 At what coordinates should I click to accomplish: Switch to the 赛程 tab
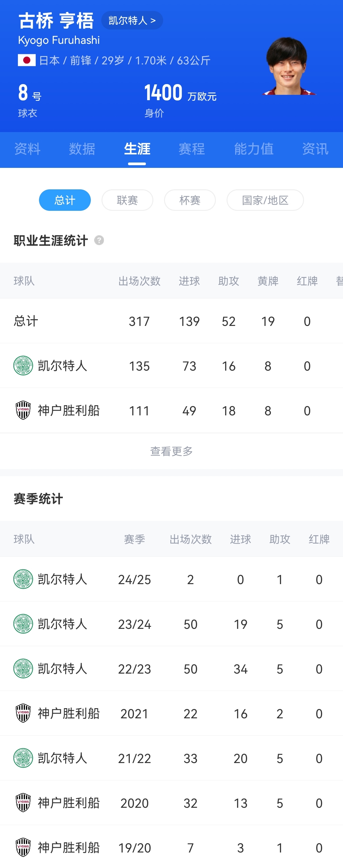coord(191,149)
